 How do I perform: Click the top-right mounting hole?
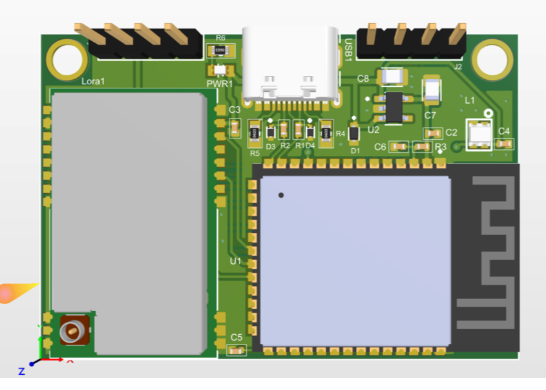click(x=492, y=59)
